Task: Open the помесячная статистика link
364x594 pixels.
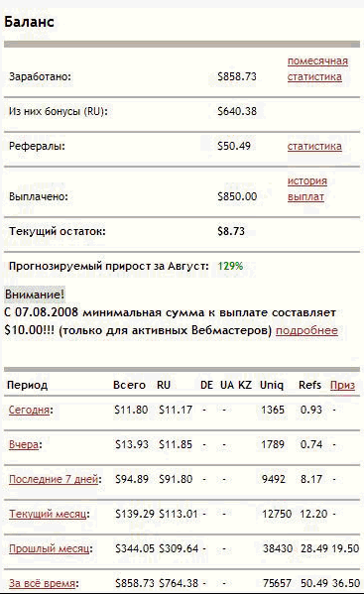Action: click(x=317, y=69)
